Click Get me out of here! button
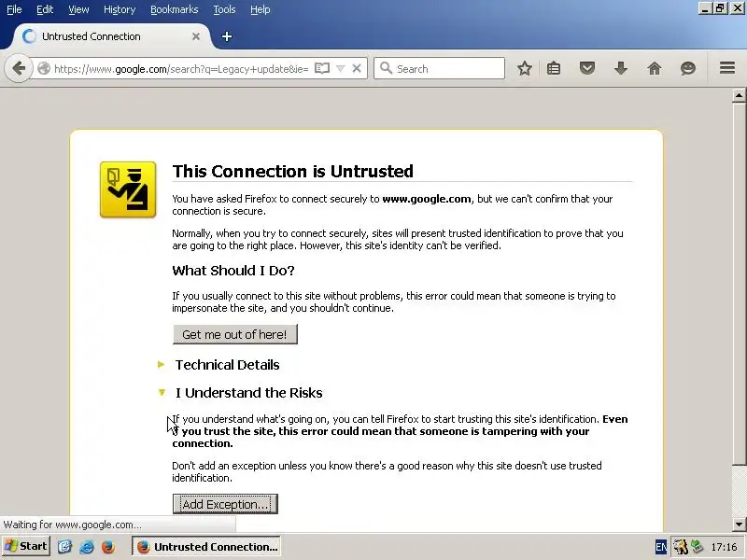The height and width of the screenshot is (560, 747). click(235, 334)
